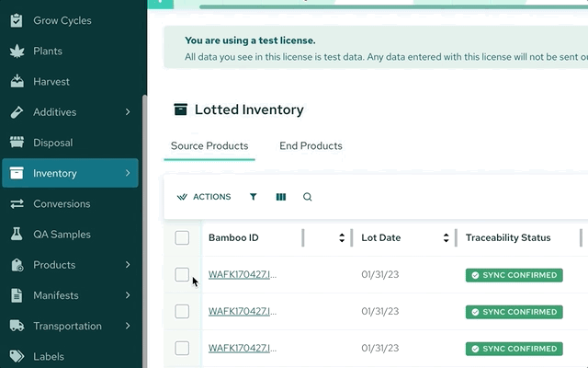Open Conversions from sidebar
The height and width of the screenshot is (368, 588).
(62, 204)
